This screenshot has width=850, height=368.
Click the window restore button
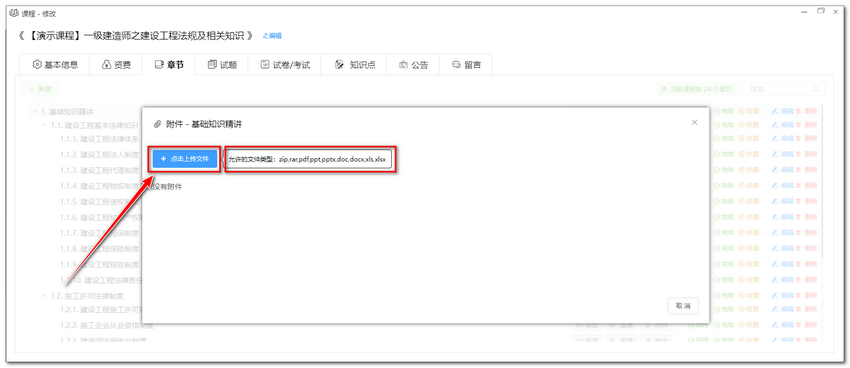(821, 11)
